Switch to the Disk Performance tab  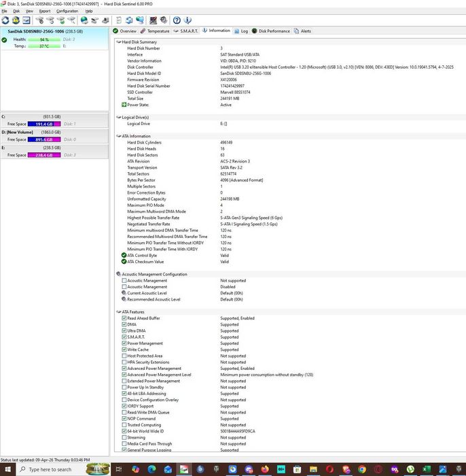271,31
